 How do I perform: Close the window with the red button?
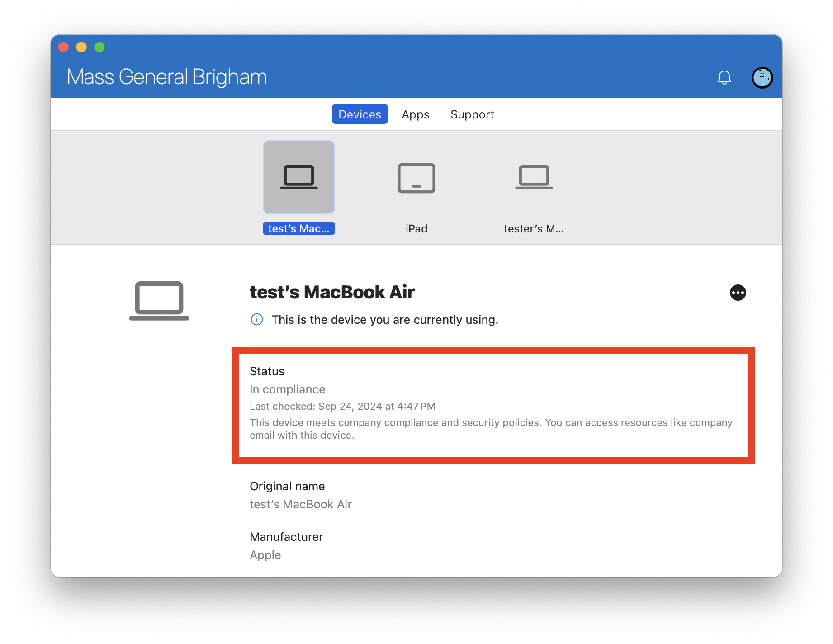pos(63,47)
